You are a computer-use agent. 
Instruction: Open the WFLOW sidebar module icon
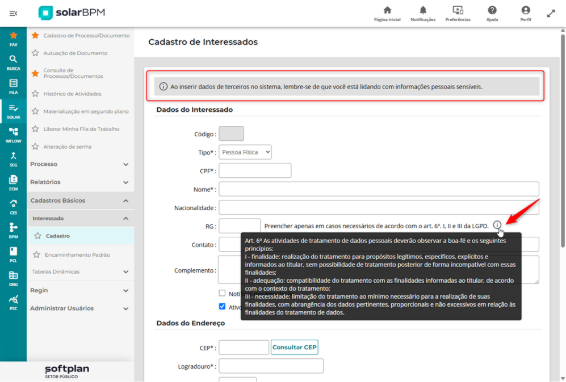[13, 135]
